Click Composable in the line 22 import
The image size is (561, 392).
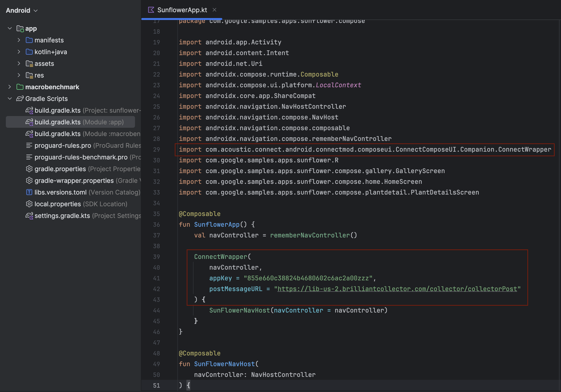tap(319, 75)
